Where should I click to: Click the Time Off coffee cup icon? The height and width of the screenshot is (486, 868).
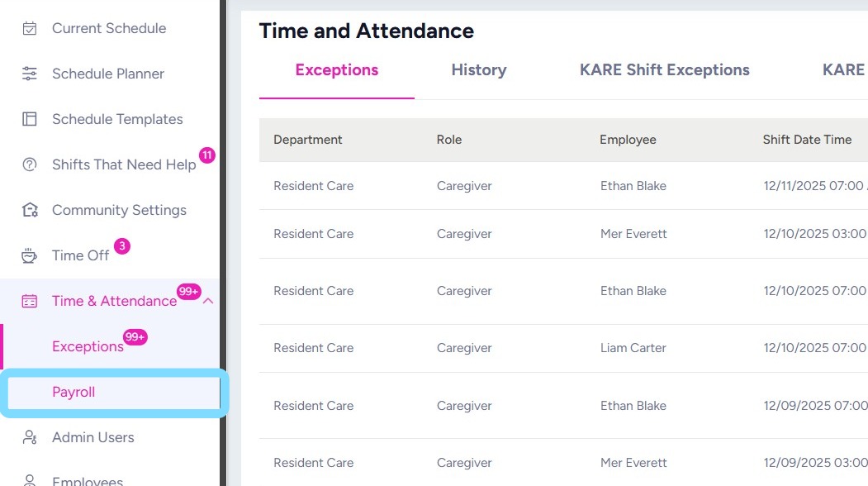click(30, 255)
